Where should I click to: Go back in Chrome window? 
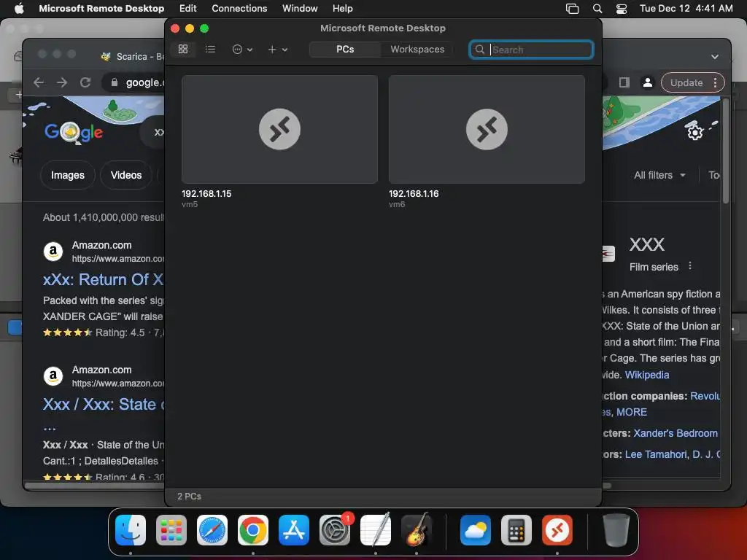(39, 82)
